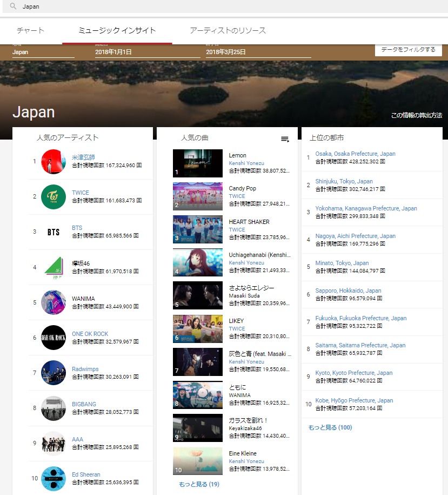Image resolution: width=448 pixels, height=495 pixels.
Task: Click the Lemon song title
Action: 237,155
